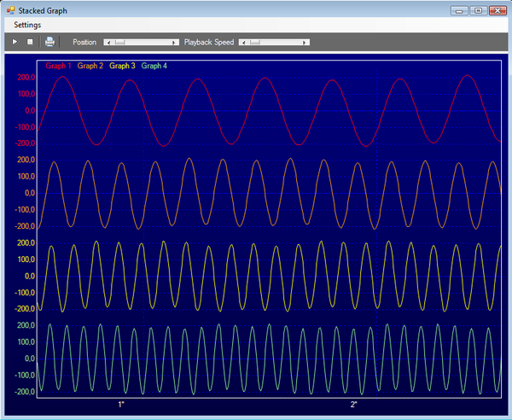Click the Position slider thumb
Image resolution: width=512 pixels, height=420 pixels.
tap(119, 42)
